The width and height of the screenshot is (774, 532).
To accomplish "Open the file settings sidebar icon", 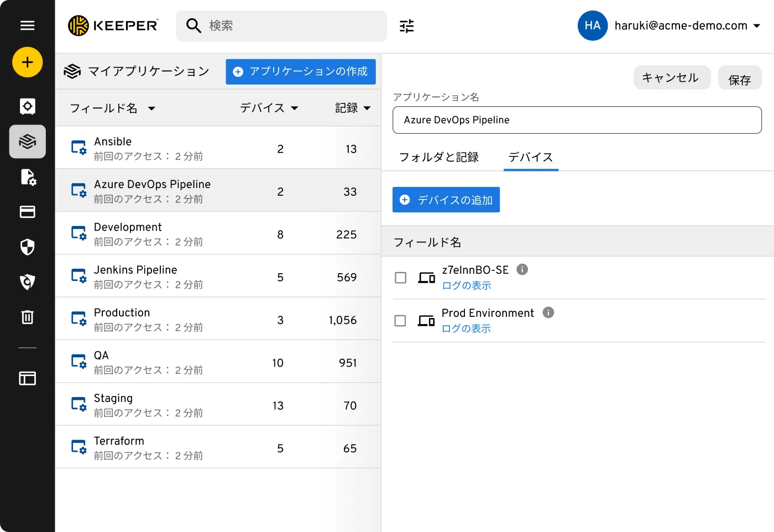I will pos(28,177).
